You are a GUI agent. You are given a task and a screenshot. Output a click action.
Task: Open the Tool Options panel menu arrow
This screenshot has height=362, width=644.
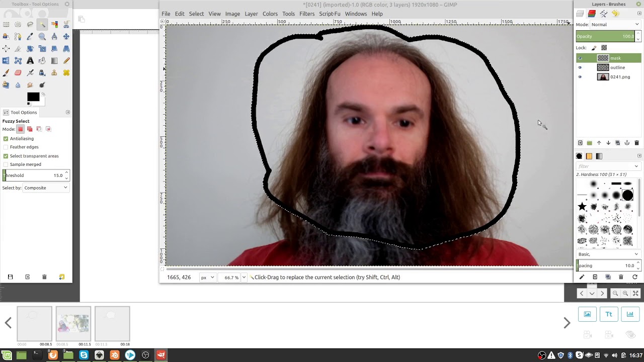pos(68,112)
